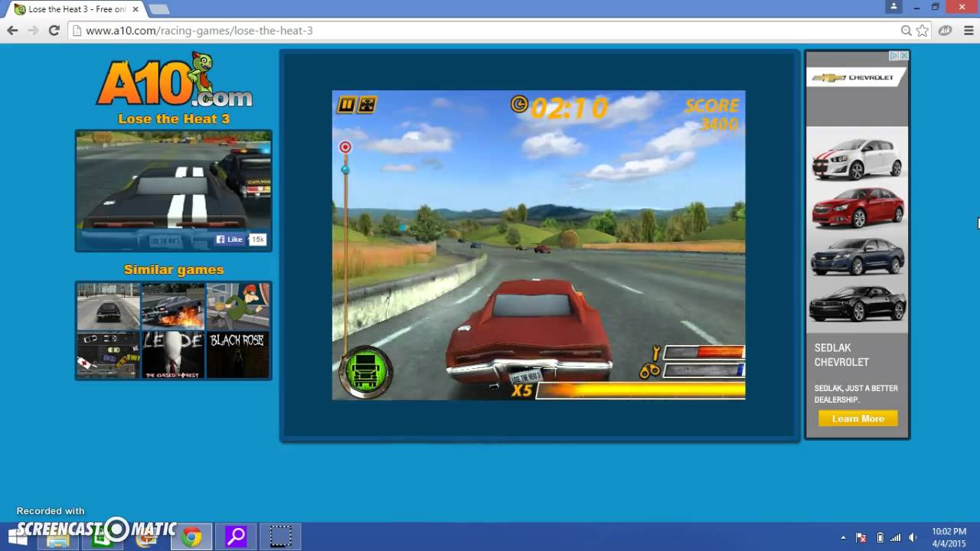The width and height of the screenshot is (980, 551).
Task: Click the blue position dot on progress track
Action: pyautogui.click(x=345, y=170)
